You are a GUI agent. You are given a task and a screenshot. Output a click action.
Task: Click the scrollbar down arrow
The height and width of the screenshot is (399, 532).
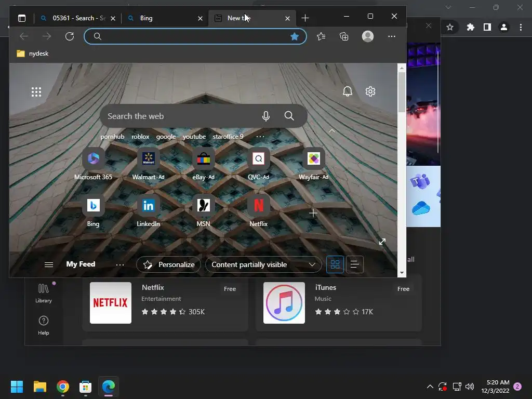click(x=402, y=273)
